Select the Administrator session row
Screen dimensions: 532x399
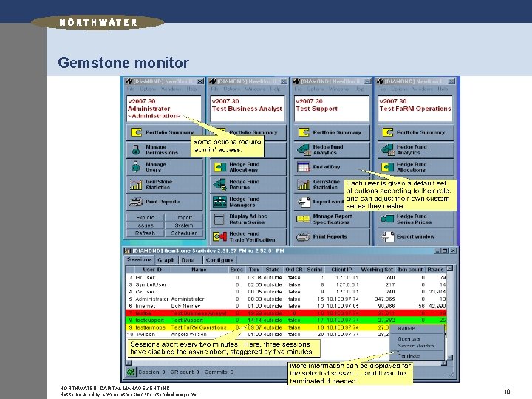286,299
